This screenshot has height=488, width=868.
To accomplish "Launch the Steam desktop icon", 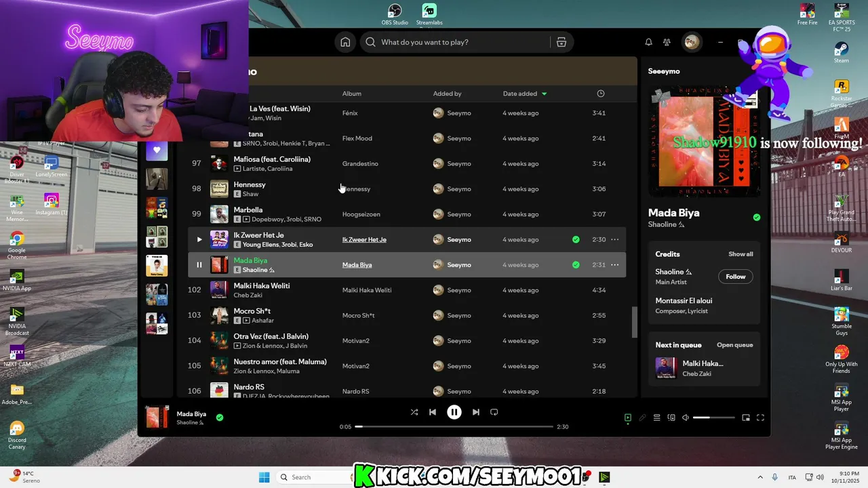I will pyautogui.click(x=842, y=53).
